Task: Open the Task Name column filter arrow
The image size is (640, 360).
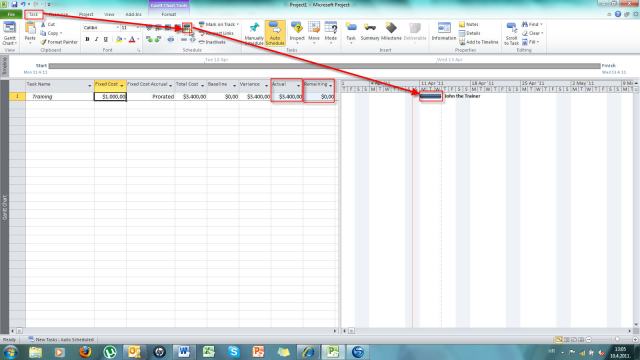Action: (x=89, y=85)
